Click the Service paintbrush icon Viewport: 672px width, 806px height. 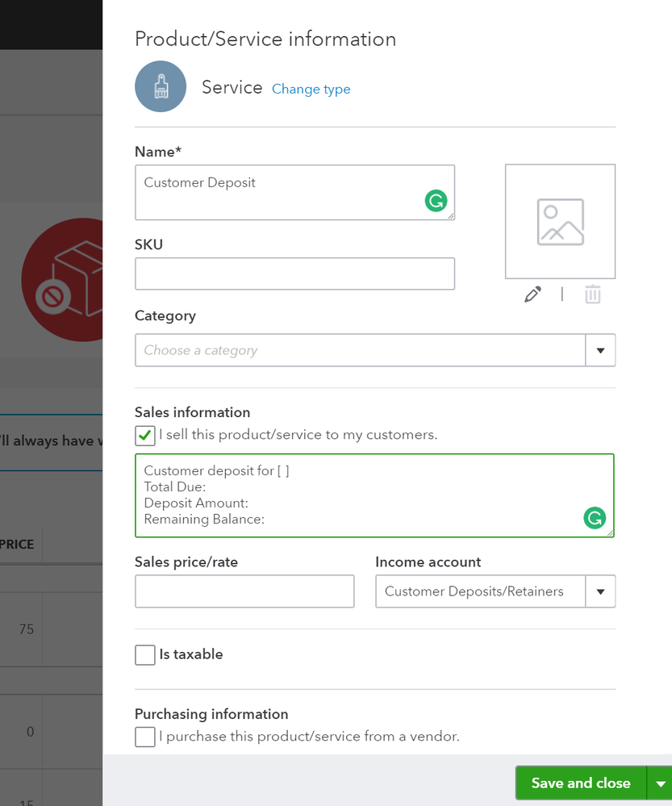pyautogui.click(x=160, y=86)
